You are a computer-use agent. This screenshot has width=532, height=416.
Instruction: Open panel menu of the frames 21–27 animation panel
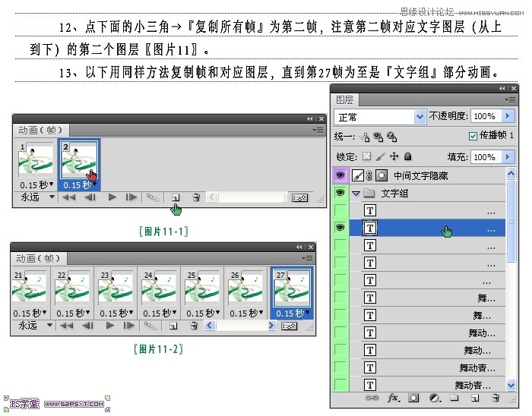point(307,258)
